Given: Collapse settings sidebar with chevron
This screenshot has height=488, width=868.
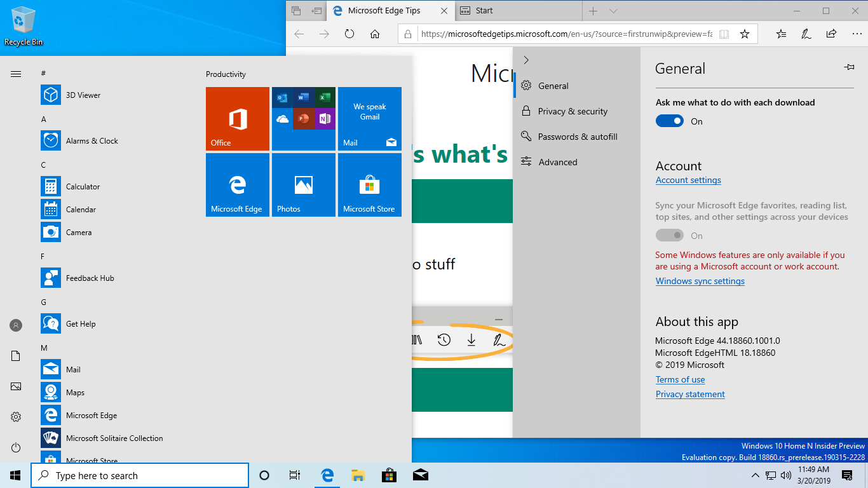Looking at the screenshot, I should point(526,60).
